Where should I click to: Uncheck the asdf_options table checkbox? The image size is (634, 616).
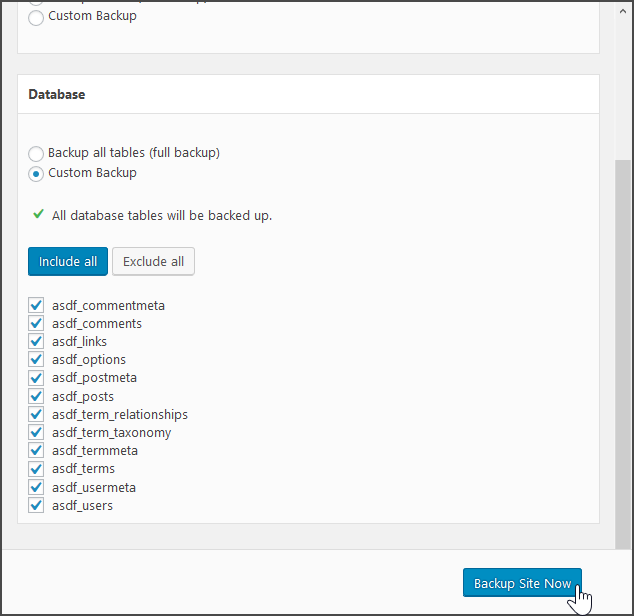tap(36, 359)
